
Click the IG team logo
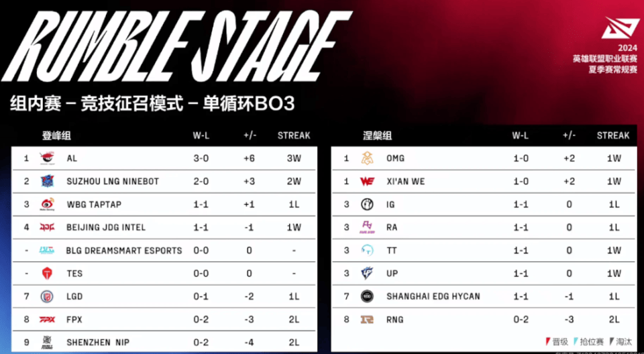coord(367,204)
